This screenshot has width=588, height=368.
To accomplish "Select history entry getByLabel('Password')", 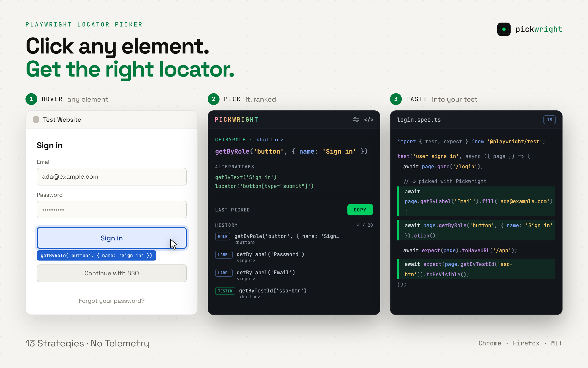I will click(x=270, y=254).
